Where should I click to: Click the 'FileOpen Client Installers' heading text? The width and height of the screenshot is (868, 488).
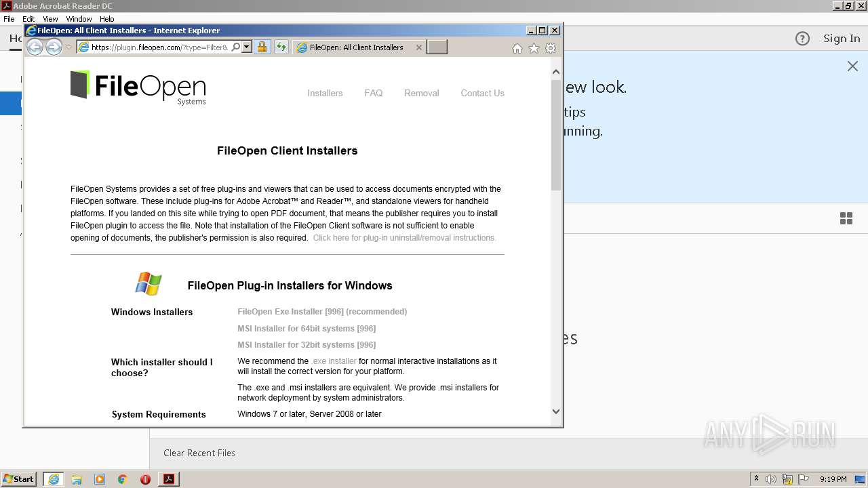click(x=288, y=150)
